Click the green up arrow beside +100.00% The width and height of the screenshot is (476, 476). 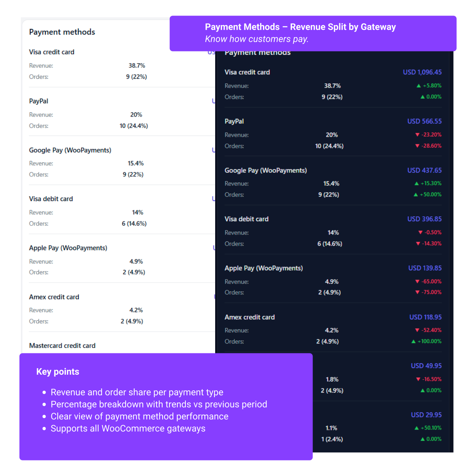[x=414, y=342]
